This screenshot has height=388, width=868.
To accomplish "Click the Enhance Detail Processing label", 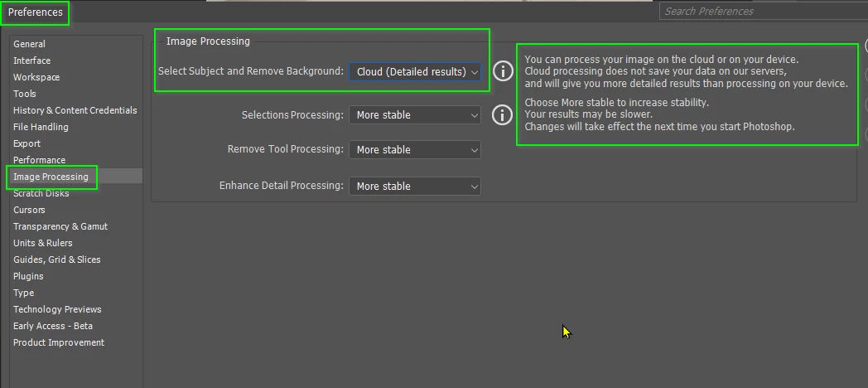I will [282, 186].
